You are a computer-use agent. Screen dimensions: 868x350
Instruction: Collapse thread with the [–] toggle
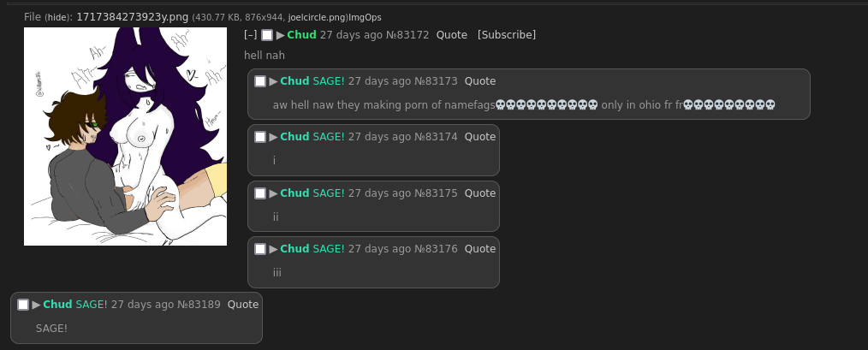click(x=250, y=35)
